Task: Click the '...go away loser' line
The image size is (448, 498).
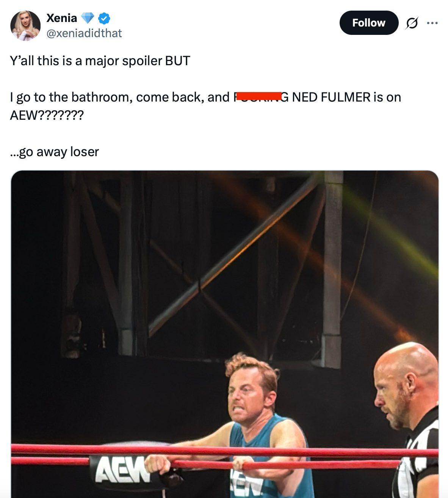Action: [54, 152]
